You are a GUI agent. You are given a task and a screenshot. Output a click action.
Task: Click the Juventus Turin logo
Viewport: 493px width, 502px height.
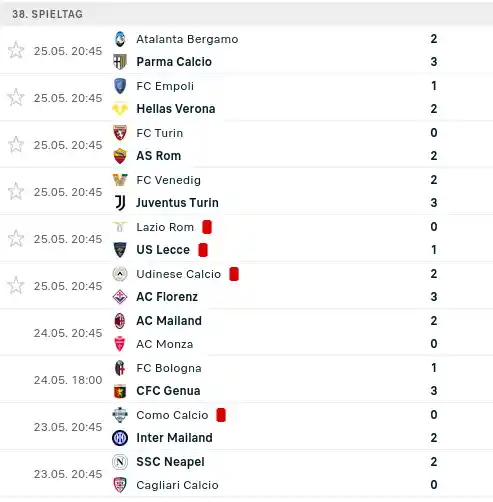click(x=120, y=203)
